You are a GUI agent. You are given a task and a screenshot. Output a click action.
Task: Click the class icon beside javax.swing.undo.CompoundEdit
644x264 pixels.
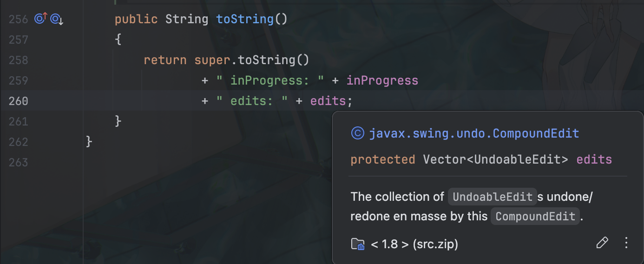pos(357,134)
